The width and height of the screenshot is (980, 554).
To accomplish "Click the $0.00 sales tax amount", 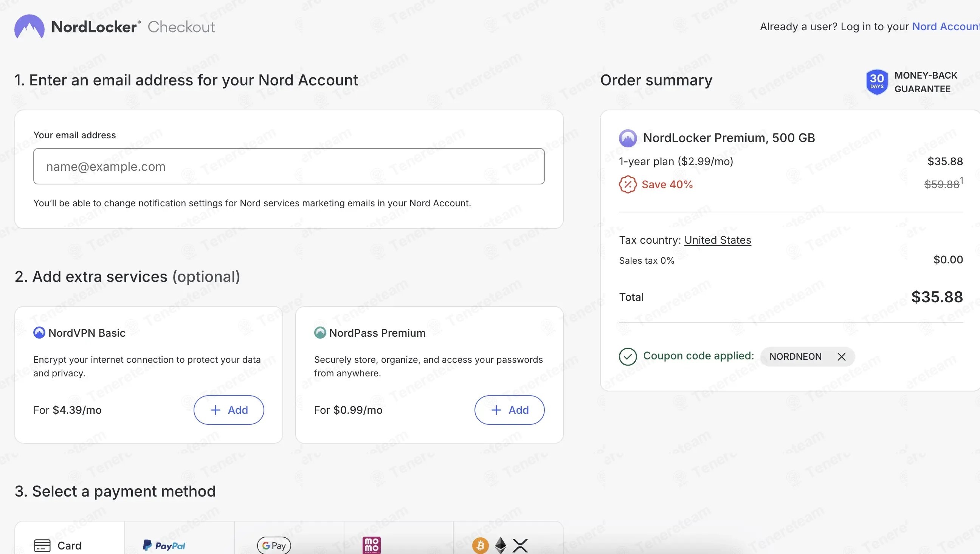I will point(948,260).
